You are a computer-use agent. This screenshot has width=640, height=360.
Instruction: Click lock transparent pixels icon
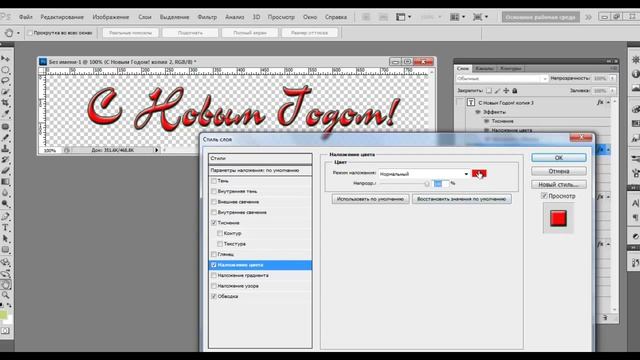point(489,91)
